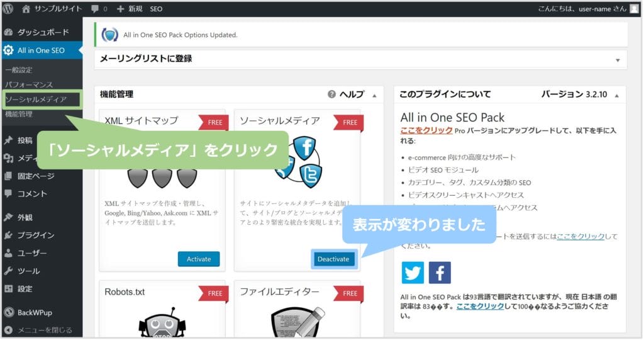Click ソーシャルメディア shields image
Screen dimensions: 644x340
[299, 162]
